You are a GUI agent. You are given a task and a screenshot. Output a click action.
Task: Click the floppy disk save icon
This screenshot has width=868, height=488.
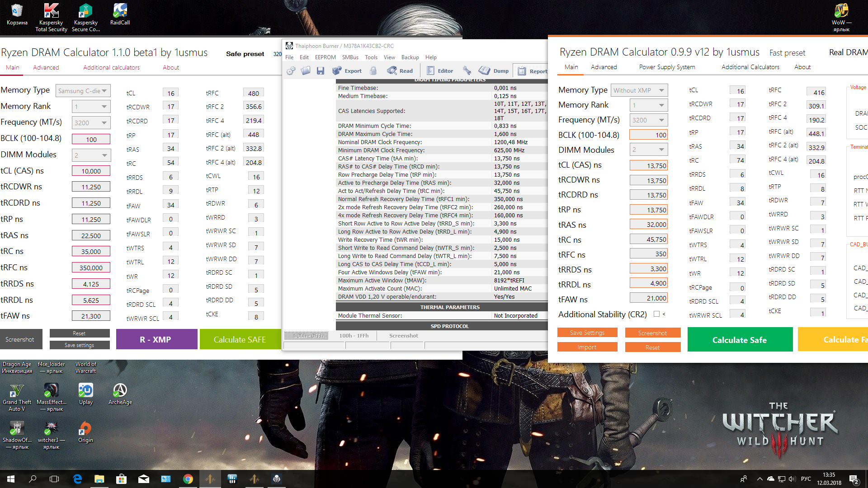[x=321, y=71]
